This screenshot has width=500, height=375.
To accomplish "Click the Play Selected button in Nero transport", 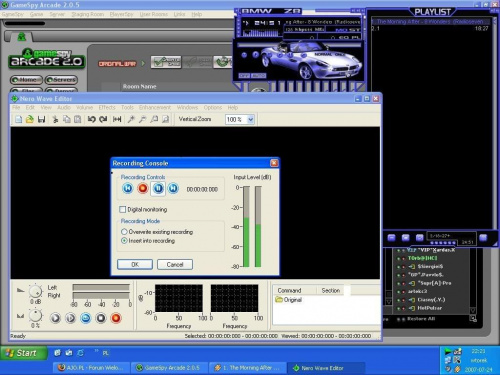I will point(70,318).
